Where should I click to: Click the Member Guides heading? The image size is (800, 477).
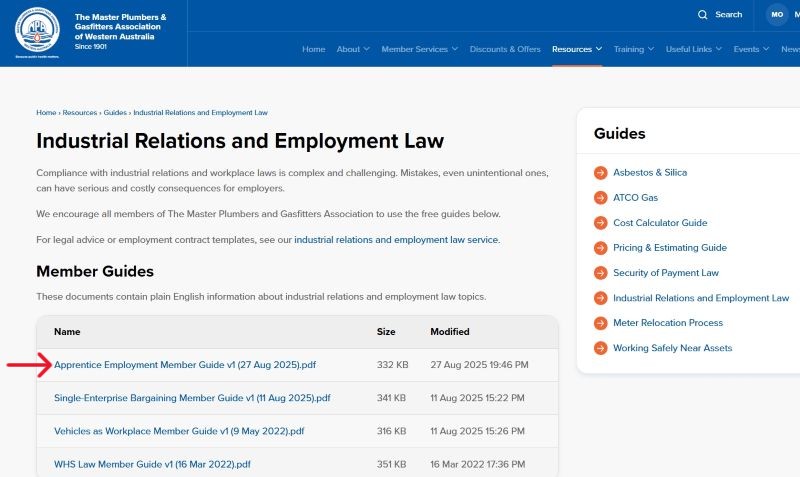pyautogui.click(x=95, y=271)
